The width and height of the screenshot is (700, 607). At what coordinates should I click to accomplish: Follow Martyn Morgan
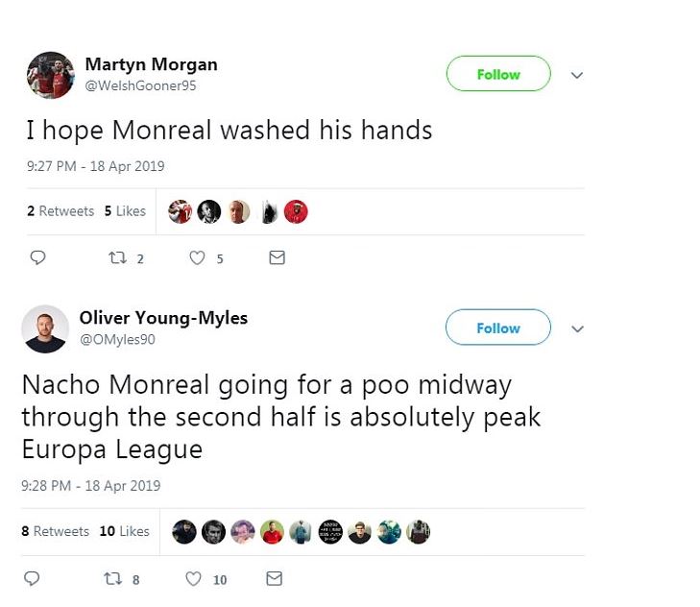click(498, 74)
